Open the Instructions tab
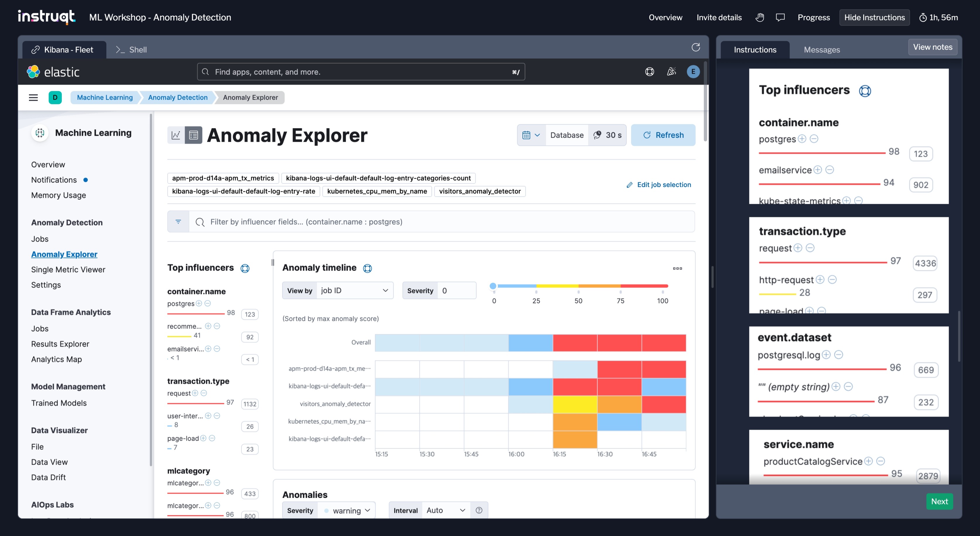Viewport: 980px width, 536px height. (x=755, y=50)
